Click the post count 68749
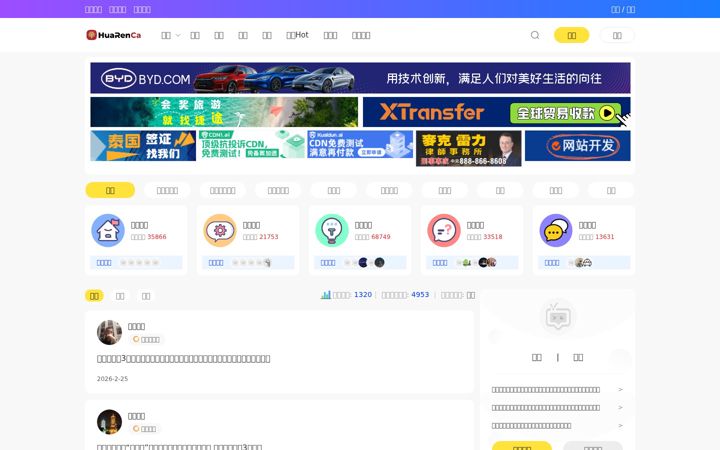720x450 pixels. [381, 237]
